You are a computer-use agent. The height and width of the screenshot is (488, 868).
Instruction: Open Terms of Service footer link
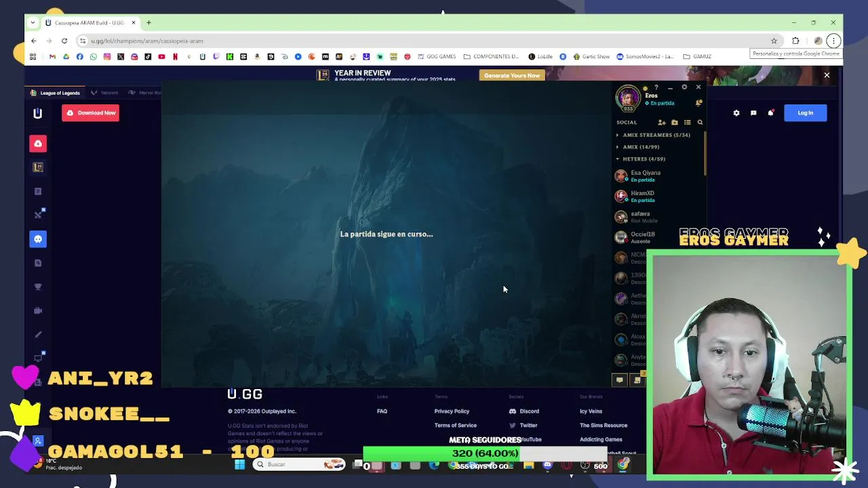point(455,426)
